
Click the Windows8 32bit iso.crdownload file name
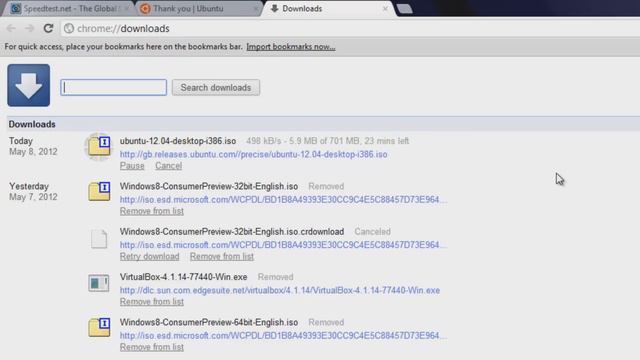point(232,231)
